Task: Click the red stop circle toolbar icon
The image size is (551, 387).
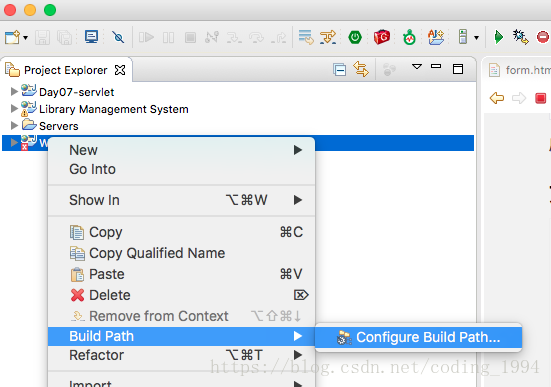Action: (543, 37)
